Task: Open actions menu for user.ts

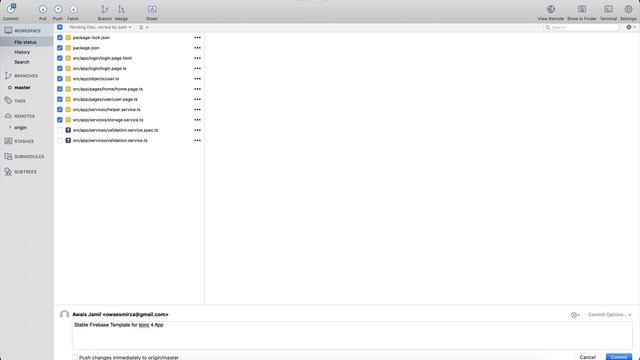Action: [x=198, y=79]
